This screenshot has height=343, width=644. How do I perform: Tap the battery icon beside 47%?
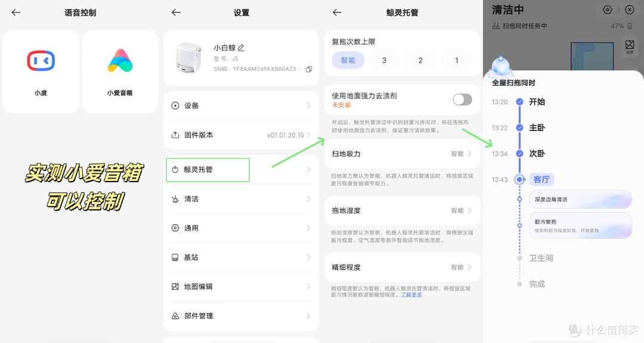(x=630, y=26)
